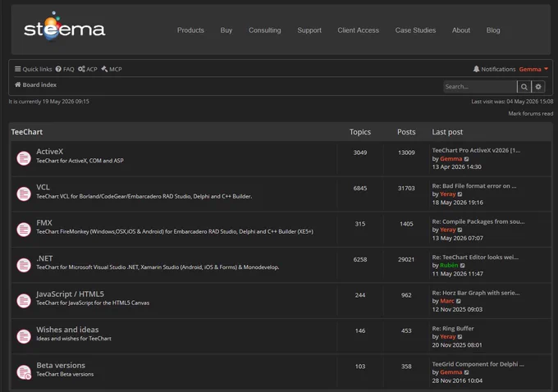Click the .NET forum status icon

24,265
